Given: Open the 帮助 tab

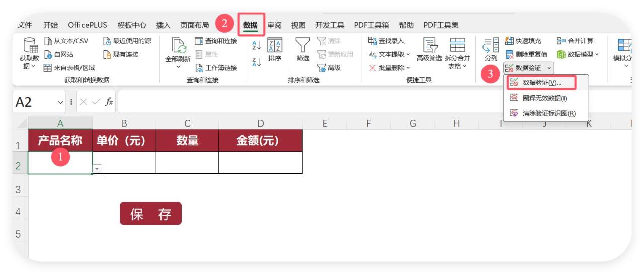Looking at the screenshot, I should (406, 25).
